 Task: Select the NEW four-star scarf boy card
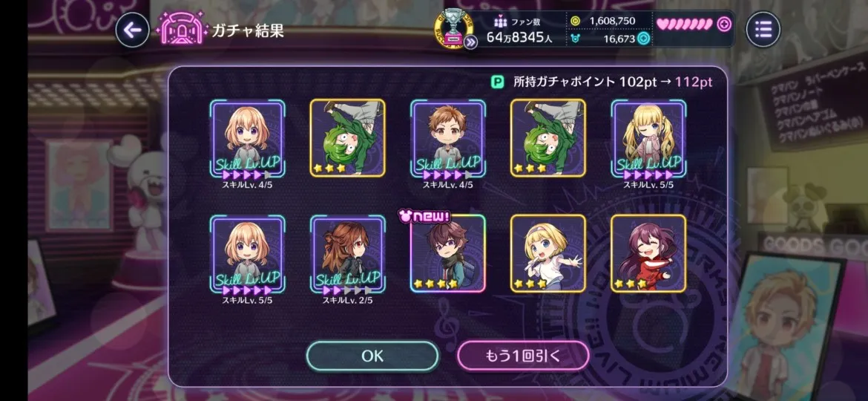pyautogui.click(x=448, y=253)
